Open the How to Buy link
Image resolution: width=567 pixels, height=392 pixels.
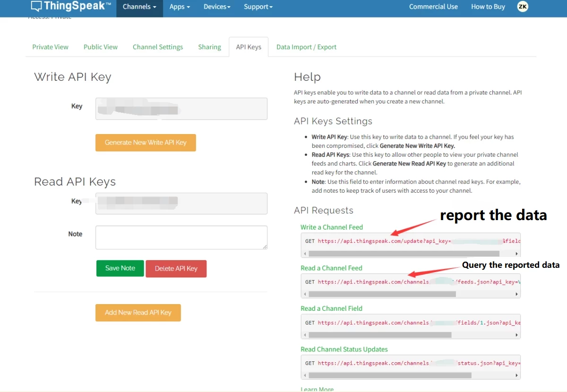[488, 7]
